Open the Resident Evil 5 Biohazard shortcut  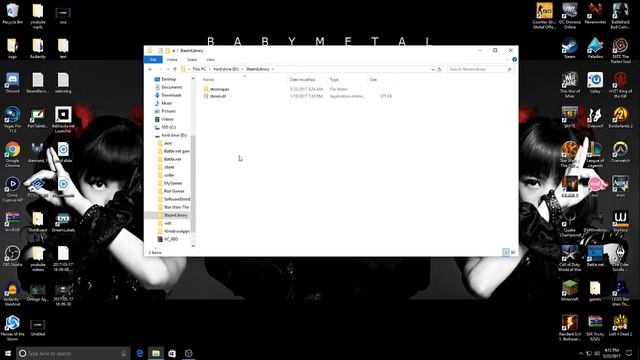pos(569,328)
